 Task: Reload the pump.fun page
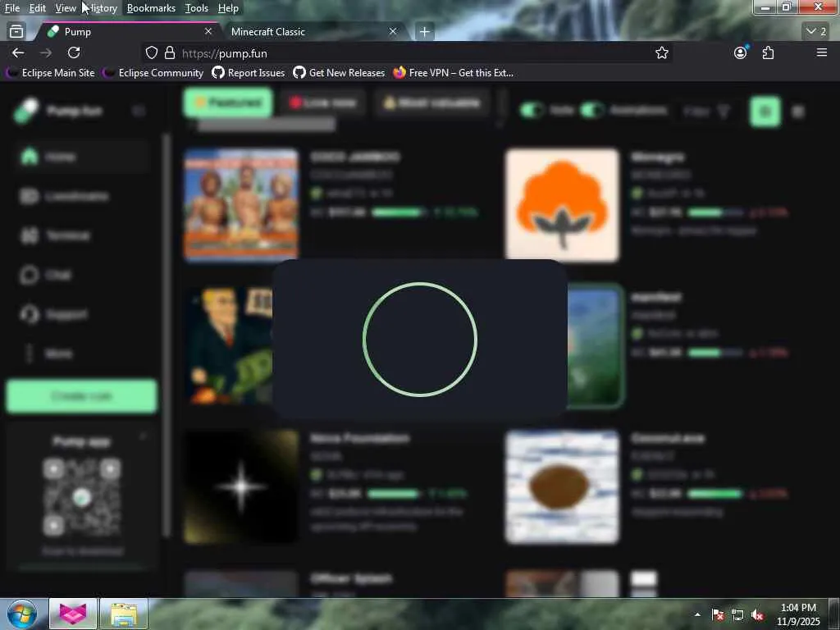(x=74, y=52)
